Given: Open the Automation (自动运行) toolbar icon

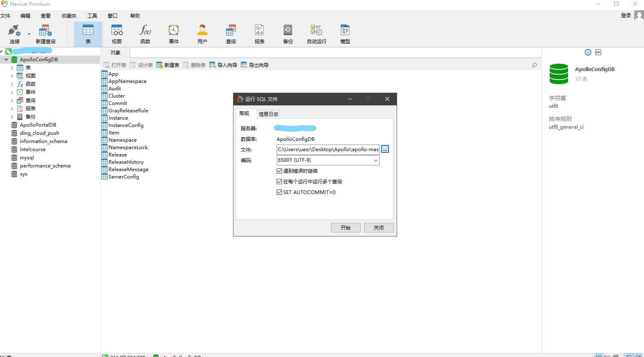Looking at the screenshot, I should tap(317, 34).
